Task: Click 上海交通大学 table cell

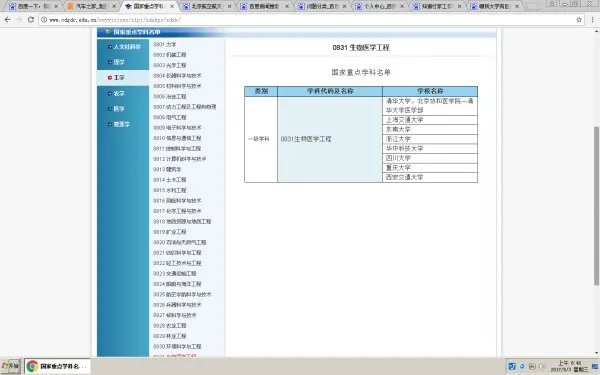Action: [x=430, y=120]
